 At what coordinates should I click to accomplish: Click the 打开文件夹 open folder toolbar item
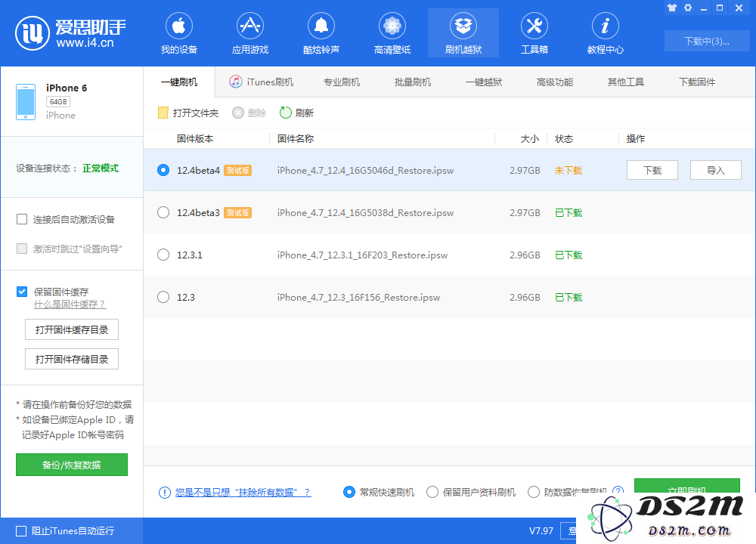188,113
